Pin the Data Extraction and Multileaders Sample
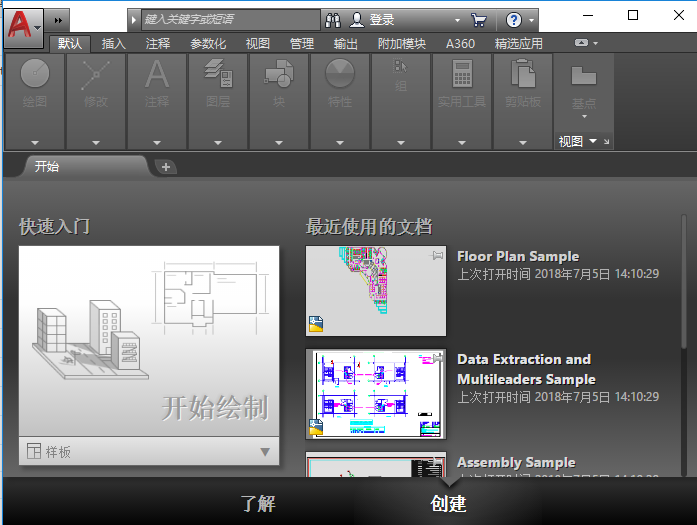The height and width of the screenshot is (525, 697). coord(436,360)
